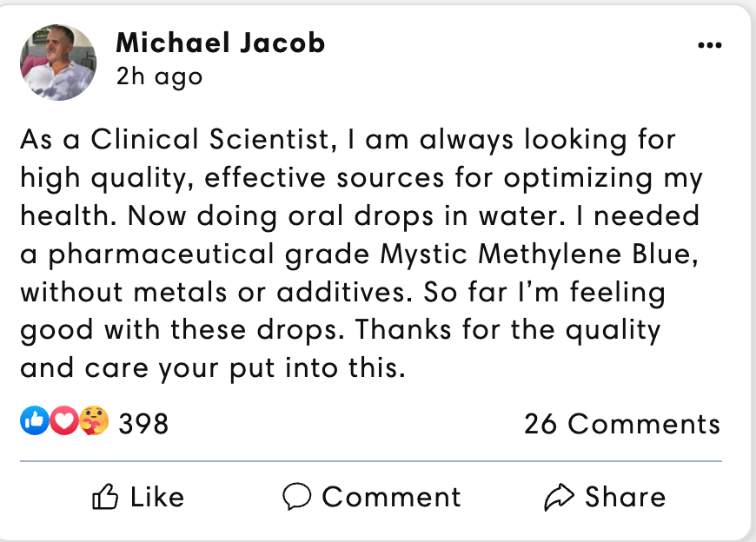Click the last line "and care your put into this"
The image size is (756, 542).
click(x=213, y=368)
